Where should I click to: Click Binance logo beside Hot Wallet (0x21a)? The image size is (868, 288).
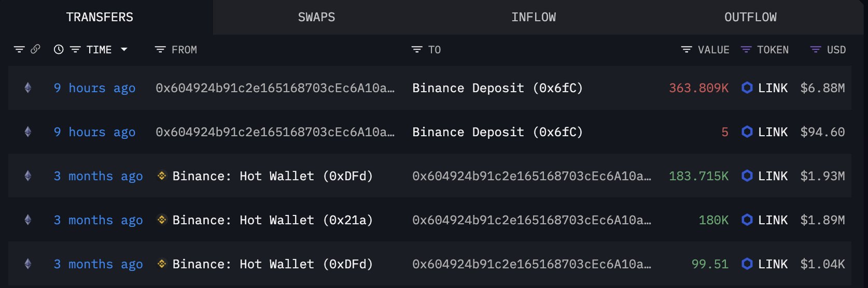point(162,220)
